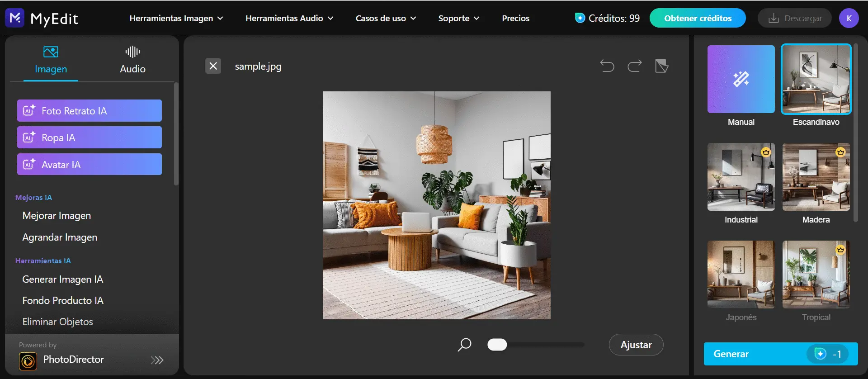Switch to the Imagen tab
This screenshot has width=868, height=379.
[x=51, y=60]
